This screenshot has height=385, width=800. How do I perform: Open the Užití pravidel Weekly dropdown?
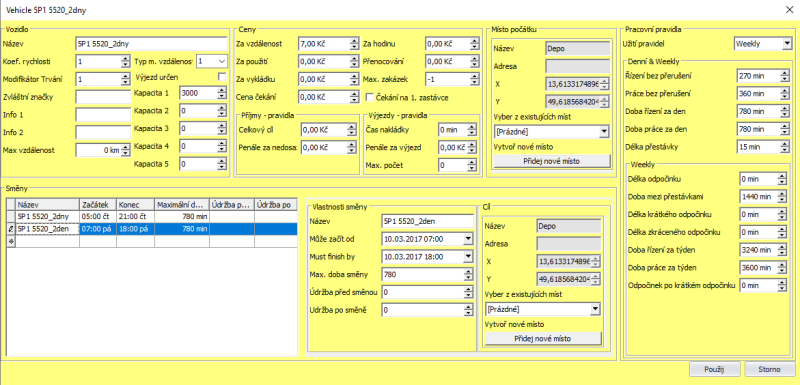(x=786, y=44)
